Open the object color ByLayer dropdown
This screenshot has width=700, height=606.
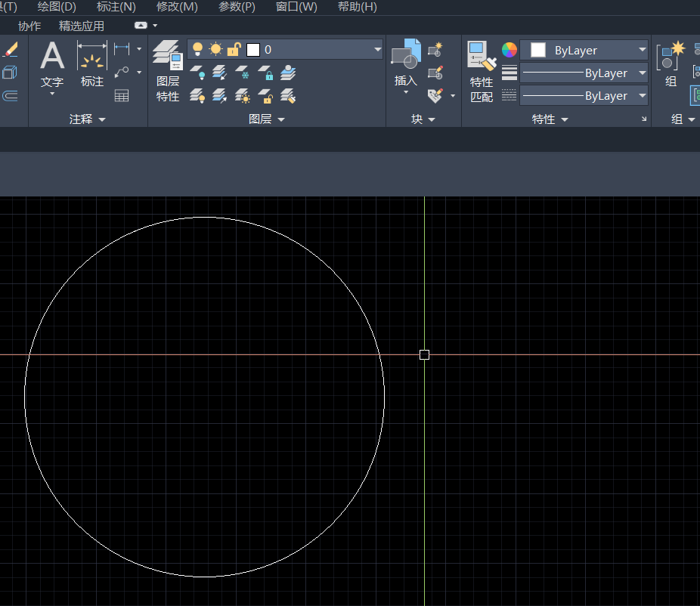[643, 50]
